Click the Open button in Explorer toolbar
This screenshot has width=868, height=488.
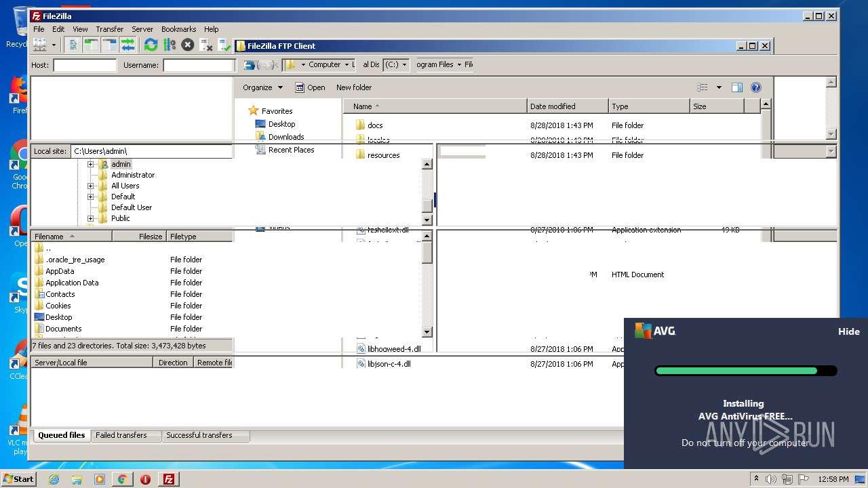pos(310,87)
